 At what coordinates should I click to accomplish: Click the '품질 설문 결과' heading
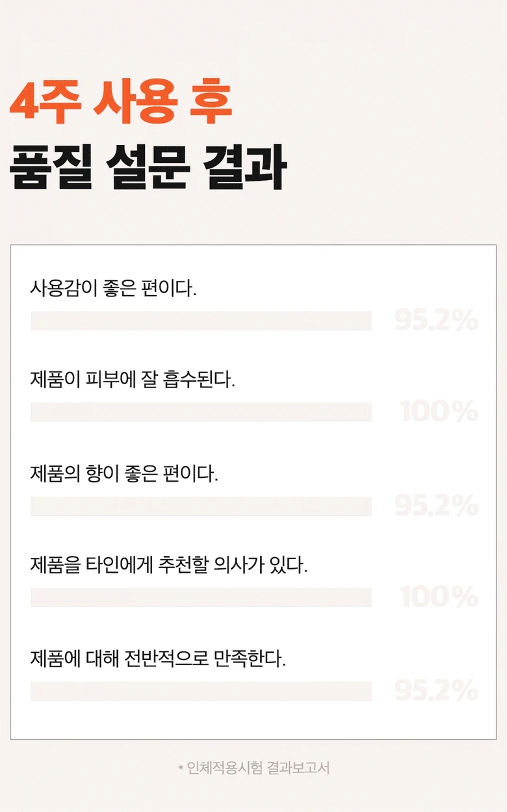coord(147,168)
